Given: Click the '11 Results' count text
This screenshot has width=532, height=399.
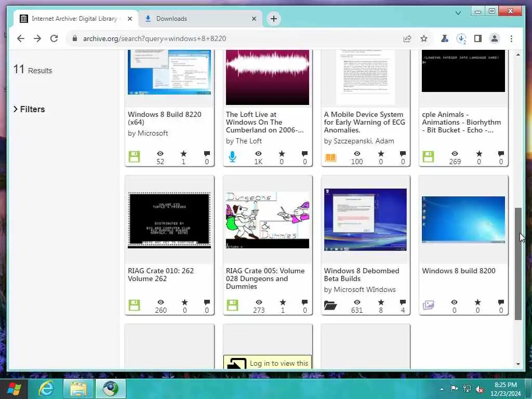Looking at the screenshot, I should pyautogui.click(x=33, y=70).
